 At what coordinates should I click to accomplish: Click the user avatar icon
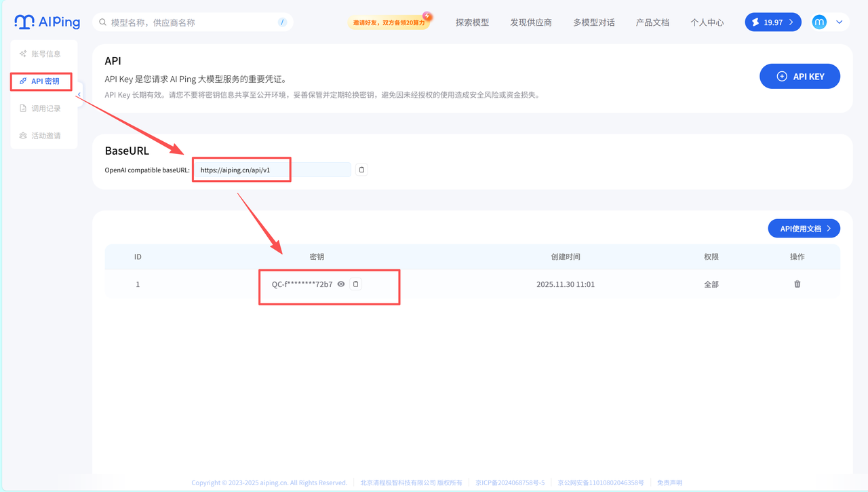tap(819, 22)
